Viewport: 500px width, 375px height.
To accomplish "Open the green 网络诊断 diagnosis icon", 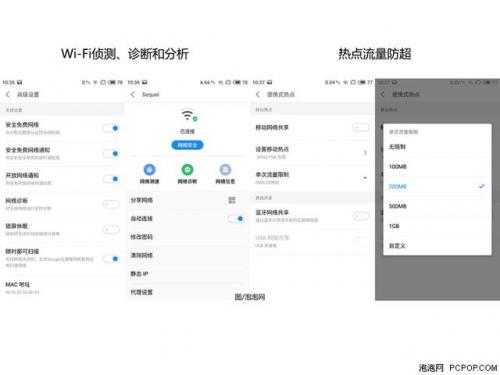I will [187, 170].
